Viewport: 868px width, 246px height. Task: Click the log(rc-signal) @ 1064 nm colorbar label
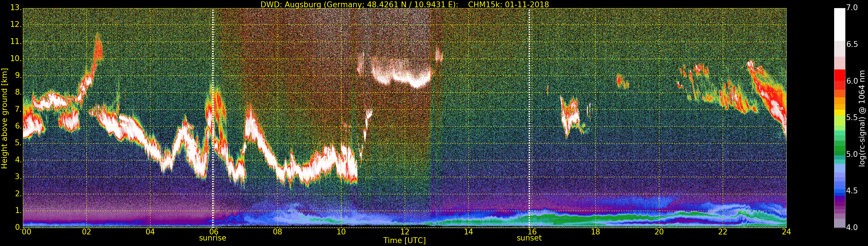point(862,118)
